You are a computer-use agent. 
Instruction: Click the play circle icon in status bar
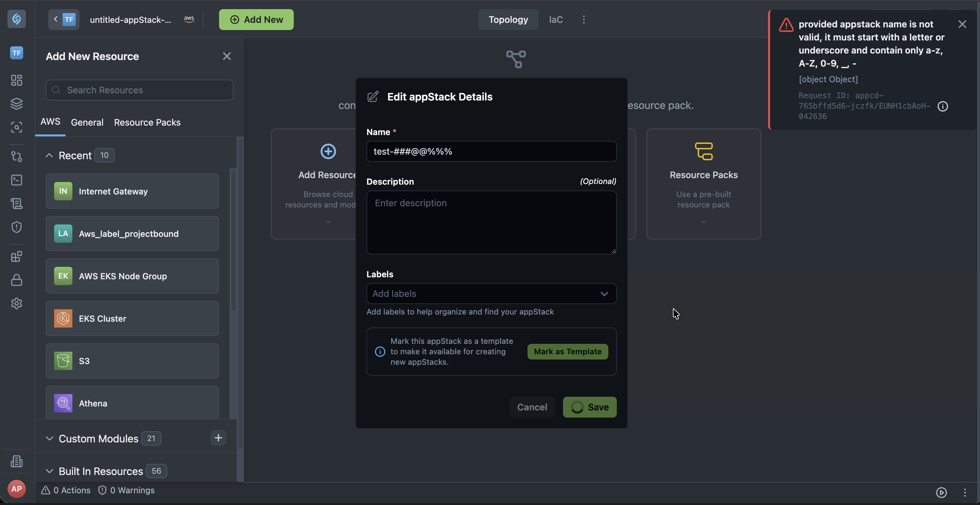[941, 493]
